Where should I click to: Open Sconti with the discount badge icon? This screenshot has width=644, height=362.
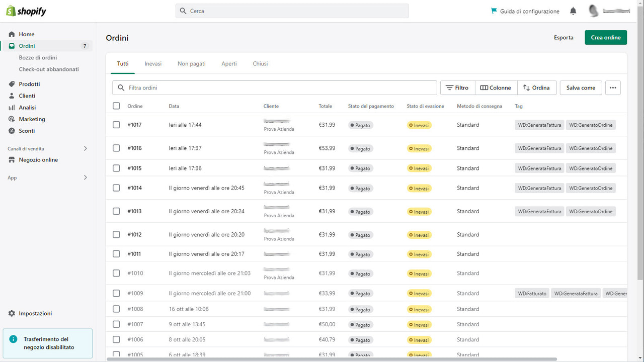click(x=12, y=131)
